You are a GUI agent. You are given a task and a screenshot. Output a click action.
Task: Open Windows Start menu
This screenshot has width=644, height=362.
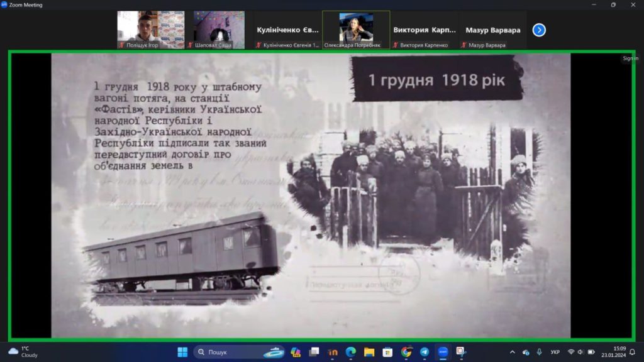coord(182,352)
